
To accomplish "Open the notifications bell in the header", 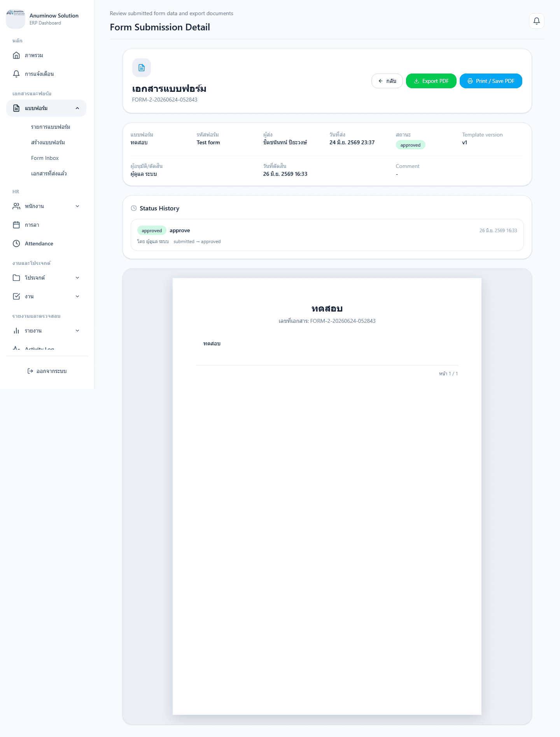I will tap(536, 21).
